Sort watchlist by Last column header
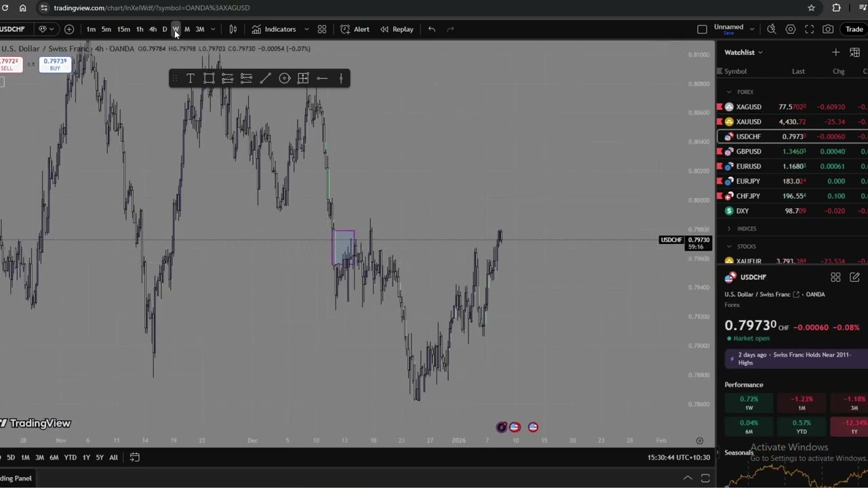This screenshot has width=868, height=488. coord(798,71)
